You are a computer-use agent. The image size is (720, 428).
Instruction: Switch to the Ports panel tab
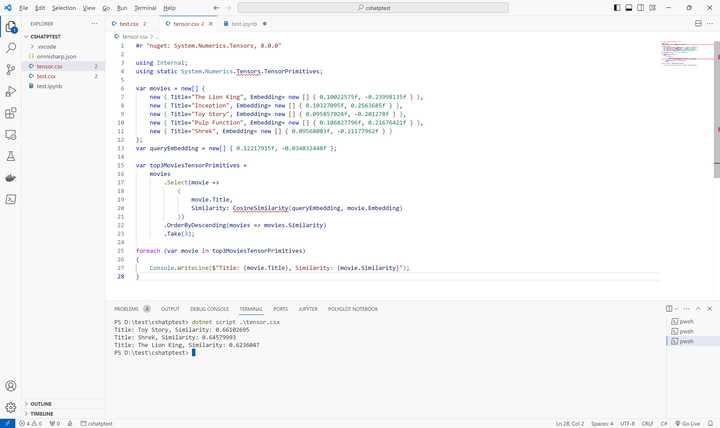coord(281,309)
